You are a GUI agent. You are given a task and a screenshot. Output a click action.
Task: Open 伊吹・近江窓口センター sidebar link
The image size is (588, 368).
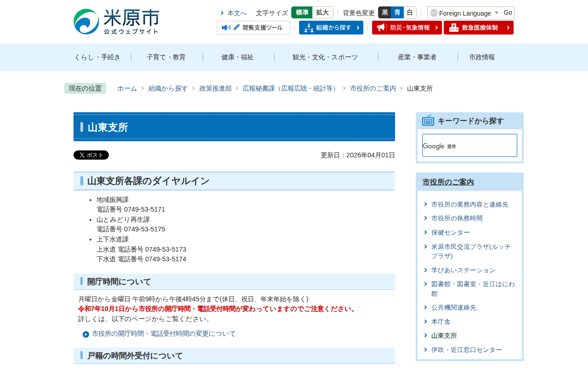tap(467, 350)
